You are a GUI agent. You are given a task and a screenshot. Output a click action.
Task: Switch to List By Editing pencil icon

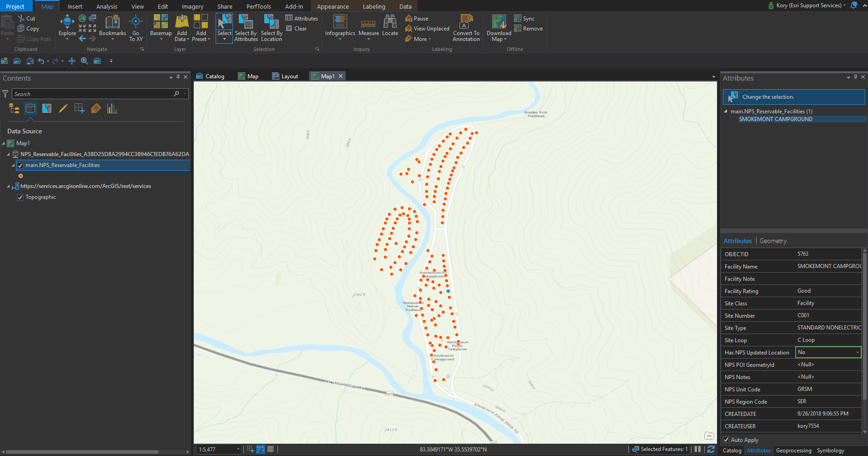pos(63,108)
